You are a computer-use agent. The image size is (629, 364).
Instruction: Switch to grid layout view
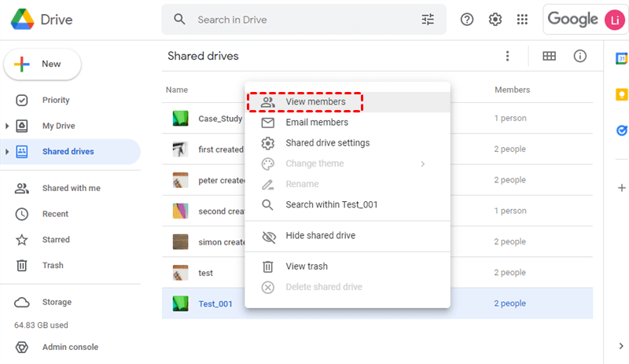click(x=549, y=56)
